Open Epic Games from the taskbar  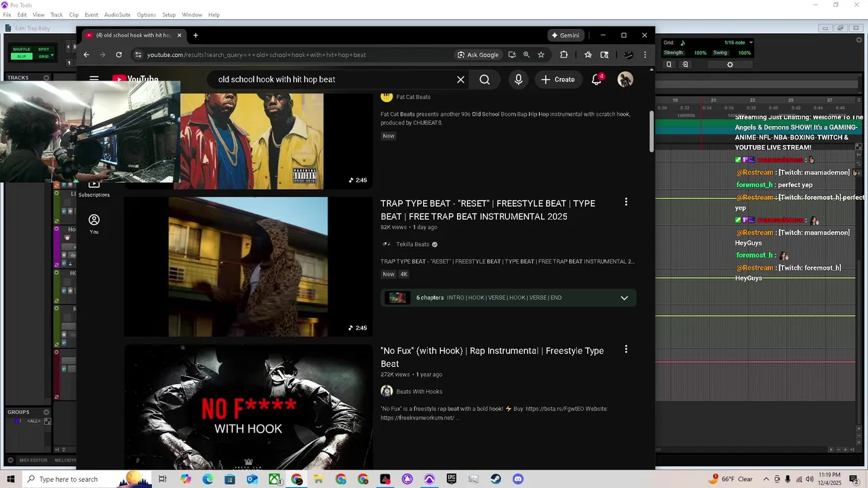(x=452, y=479)
